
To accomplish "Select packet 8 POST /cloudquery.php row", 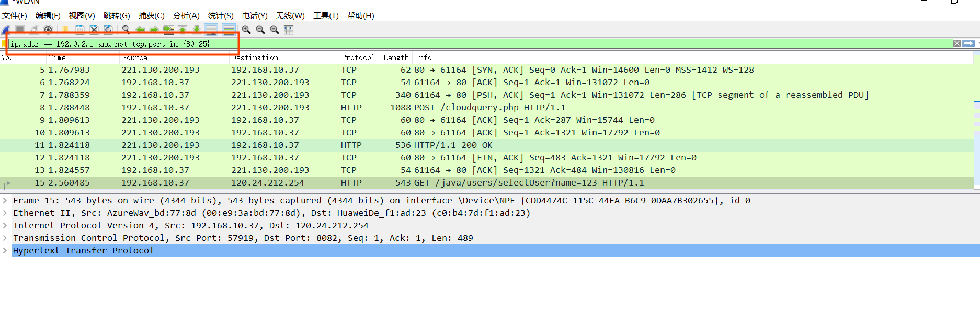I will point(487,107).
